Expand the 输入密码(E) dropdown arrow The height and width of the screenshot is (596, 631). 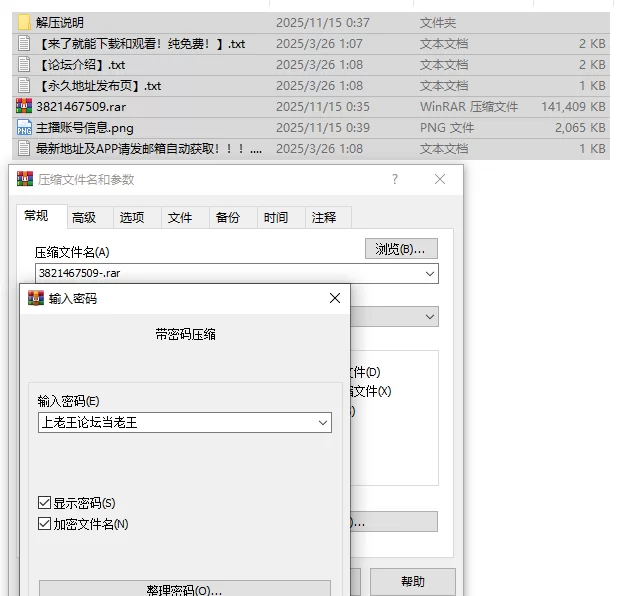point(323,423)
